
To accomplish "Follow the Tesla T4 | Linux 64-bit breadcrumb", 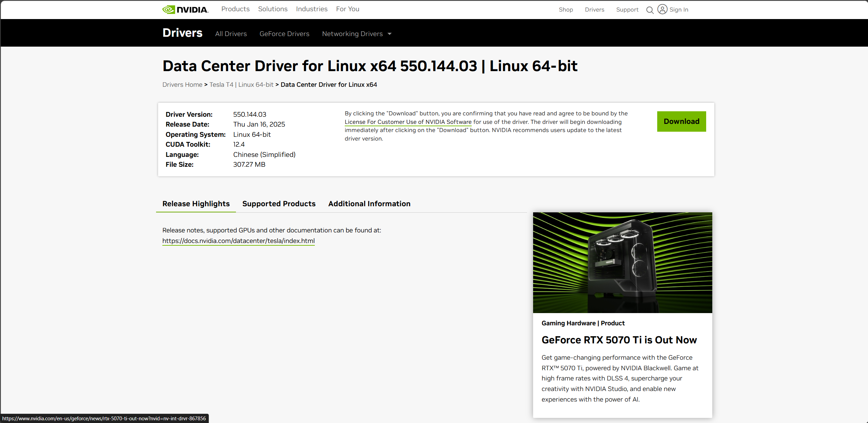I will (241, 84).
